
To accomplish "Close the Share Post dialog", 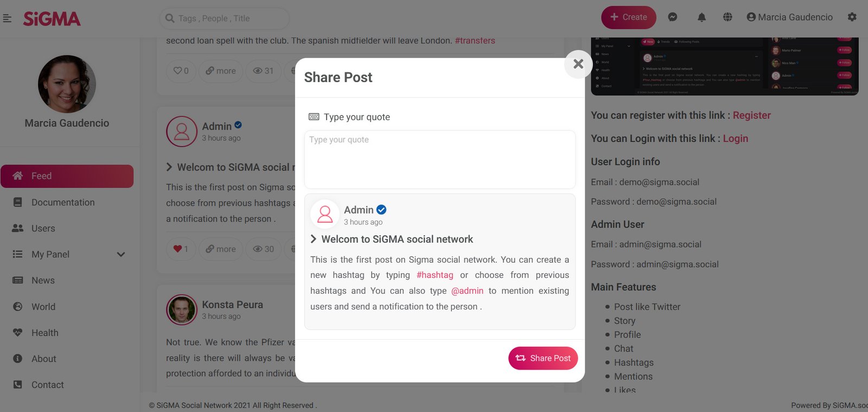I will click(x=578, y=64).
